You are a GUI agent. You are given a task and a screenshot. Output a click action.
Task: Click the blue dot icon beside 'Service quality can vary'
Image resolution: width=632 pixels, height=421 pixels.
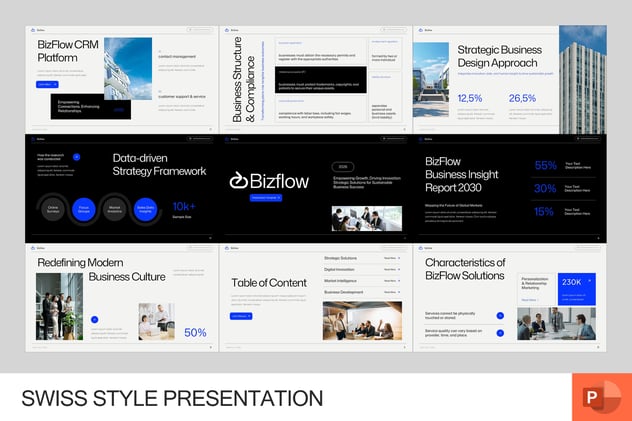[x=500, y=333]
